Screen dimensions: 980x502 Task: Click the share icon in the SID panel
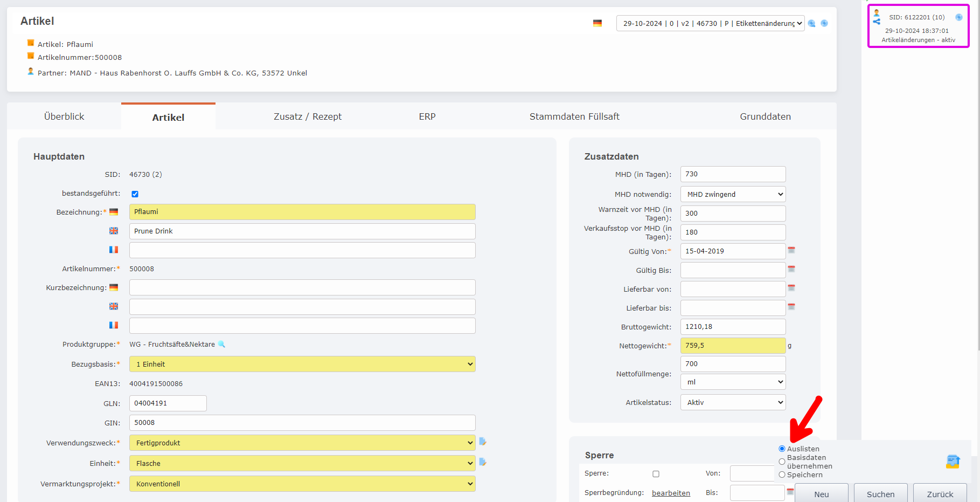(877, 22)
